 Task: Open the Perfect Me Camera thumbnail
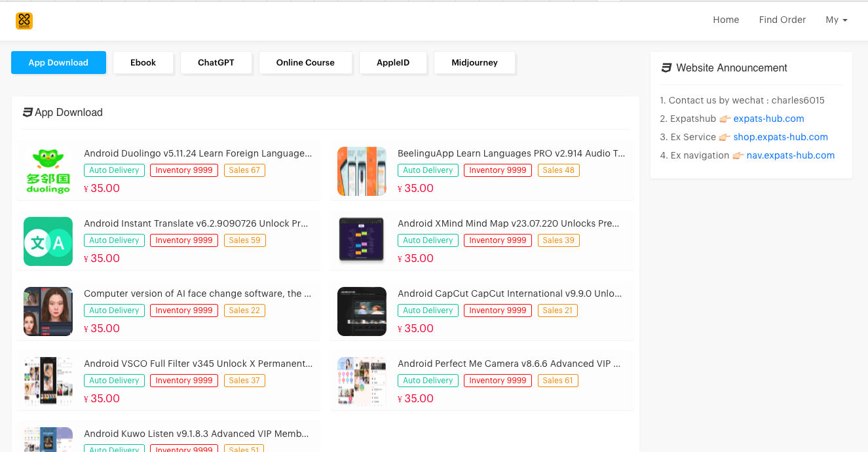click(362, 381)
